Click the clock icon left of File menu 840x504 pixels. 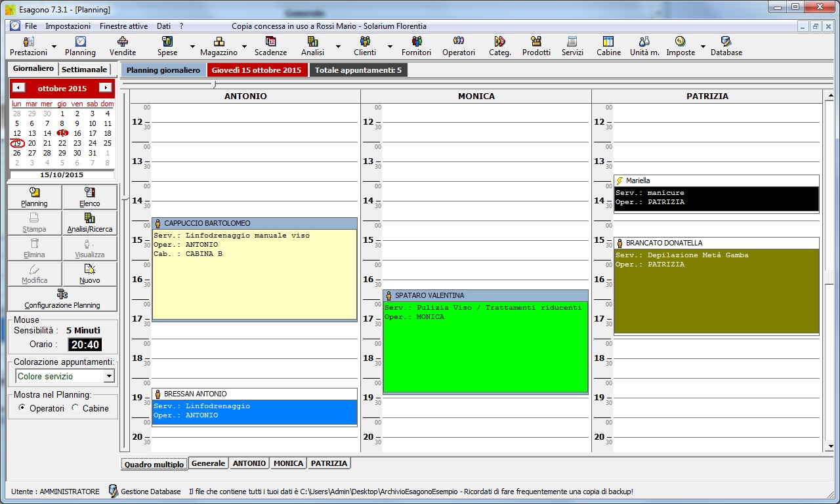click(x=15, y=26)
